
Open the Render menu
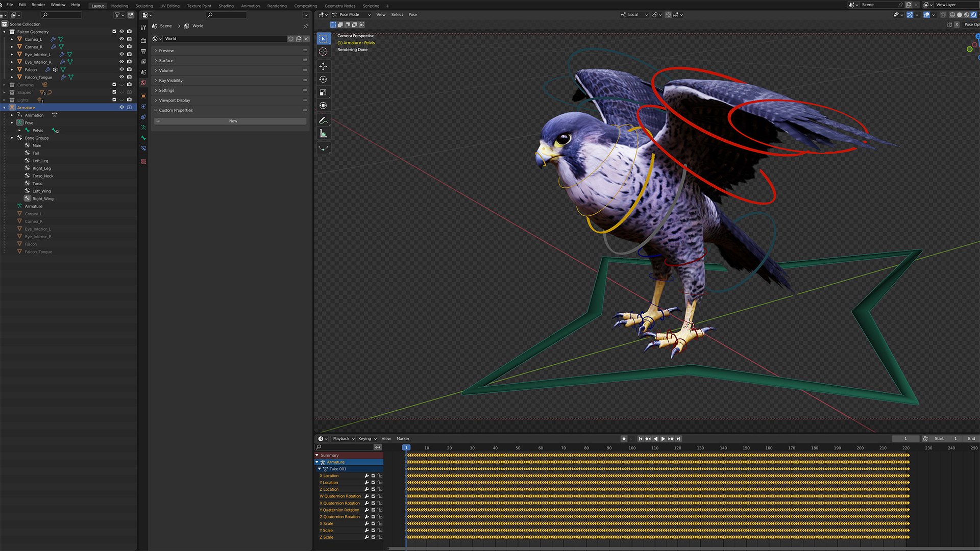point(38,5)
